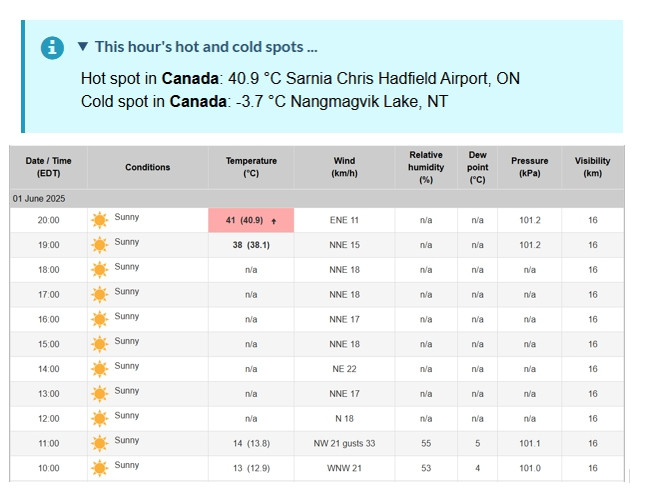Viewport: 653px width, 502px height.
Task: Click the sun icon for 17:00
Action: (x=100, y=295)
